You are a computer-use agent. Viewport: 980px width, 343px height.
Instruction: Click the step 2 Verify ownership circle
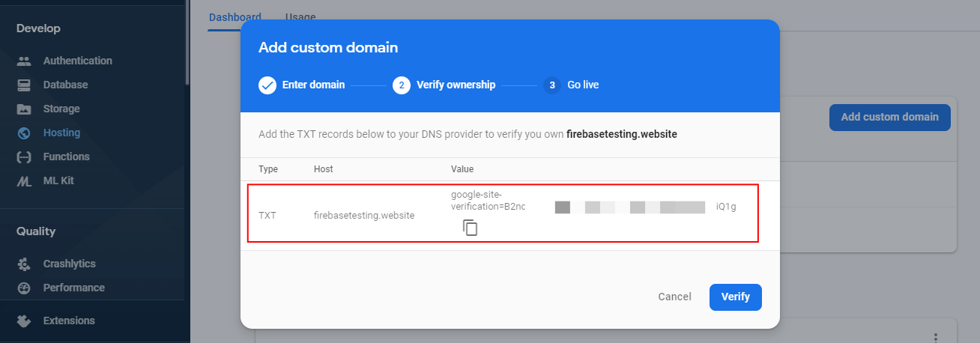pyautogui.click(x=402, y=85)
